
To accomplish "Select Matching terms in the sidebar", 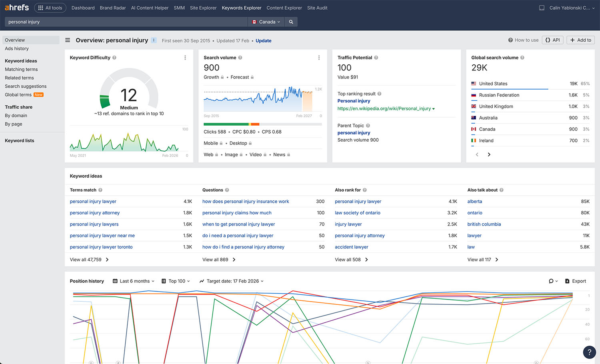I will click(21, 69).
